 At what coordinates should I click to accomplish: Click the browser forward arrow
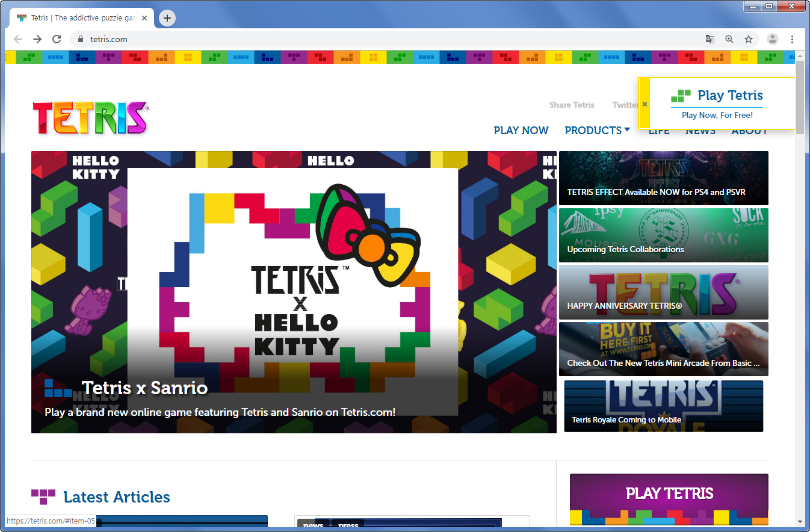tap(37, 39)
